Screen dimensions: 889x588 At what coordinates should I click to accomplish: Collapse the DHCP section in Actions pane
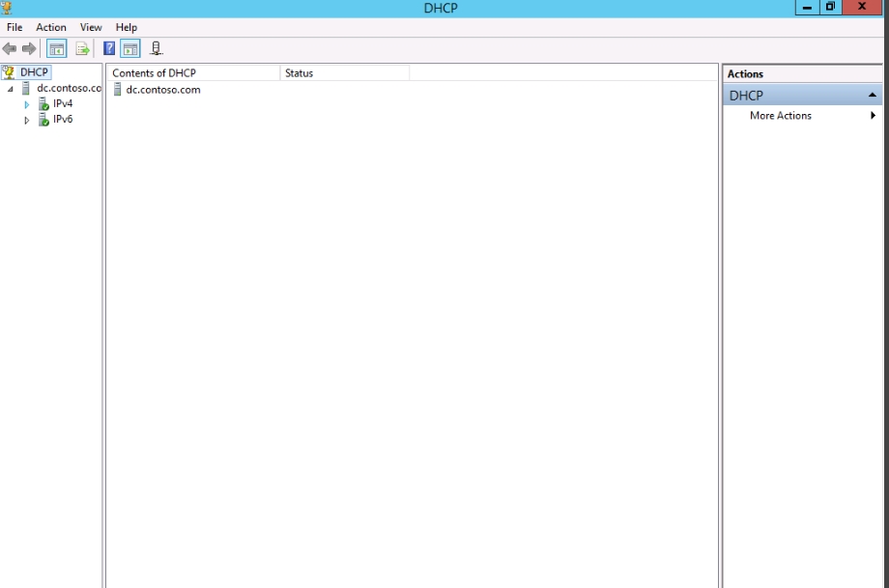click(x=873, y=96)
